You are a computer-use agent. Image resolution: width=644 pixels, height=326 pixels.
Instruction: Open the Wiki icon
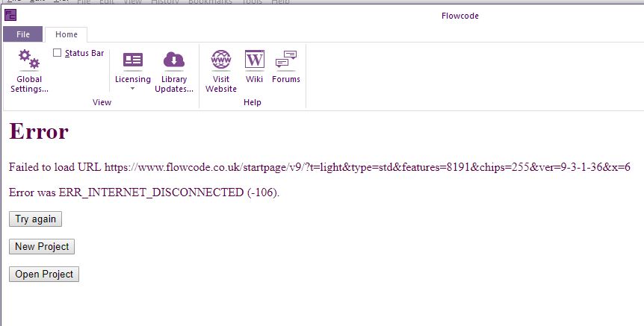point(254,60)
